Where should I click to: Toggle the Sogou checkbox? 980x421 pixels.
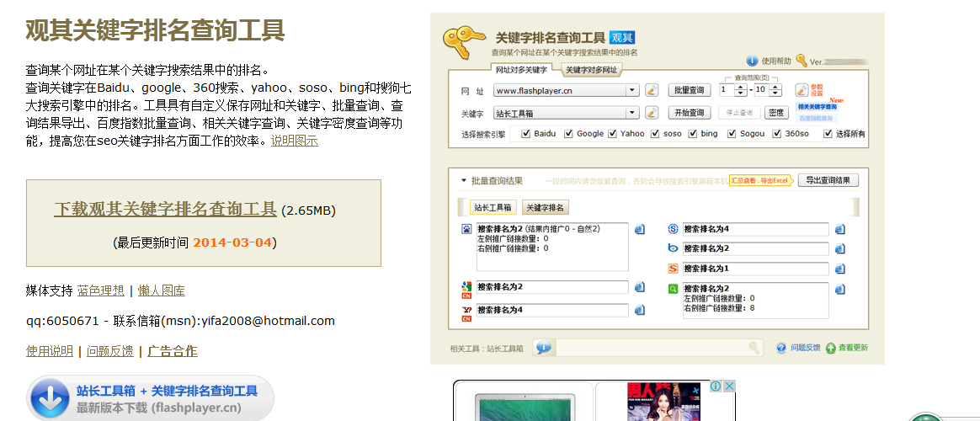[732, 134]
